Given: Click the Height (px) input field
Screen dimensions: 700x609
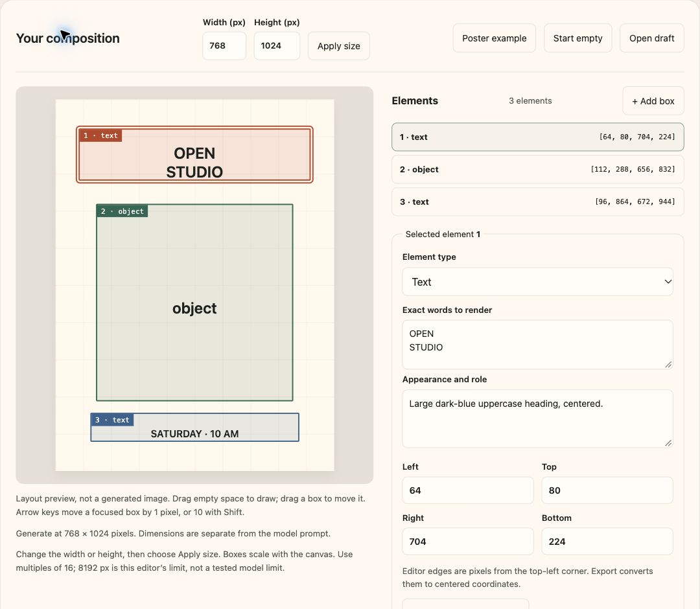Looking at the screenshot, I should click(277, 45).
